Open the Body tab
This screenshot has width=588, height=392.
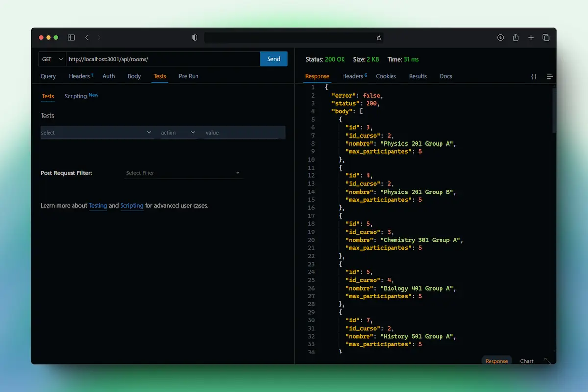click(134, 76)
